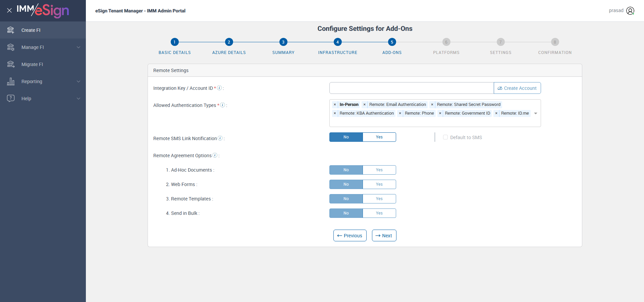
Task: Set Web Forms to Yes
Action: coord(379,184)
